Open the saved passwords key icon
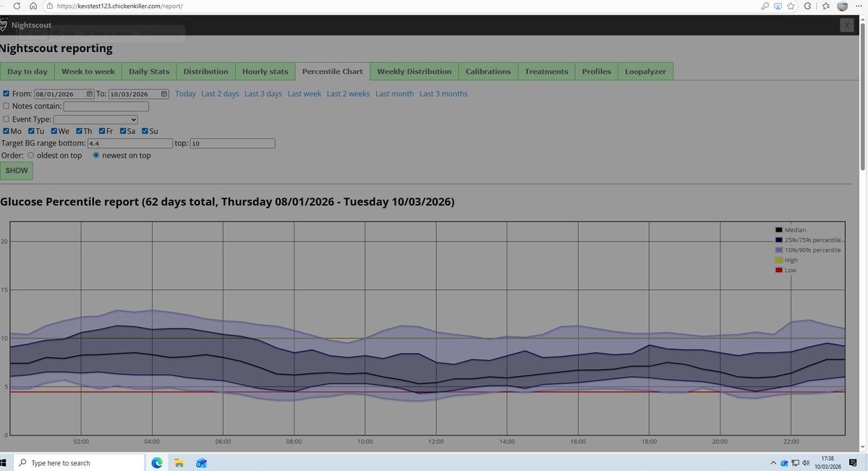This screenshot has height=471, width=868. click(765, 6)
